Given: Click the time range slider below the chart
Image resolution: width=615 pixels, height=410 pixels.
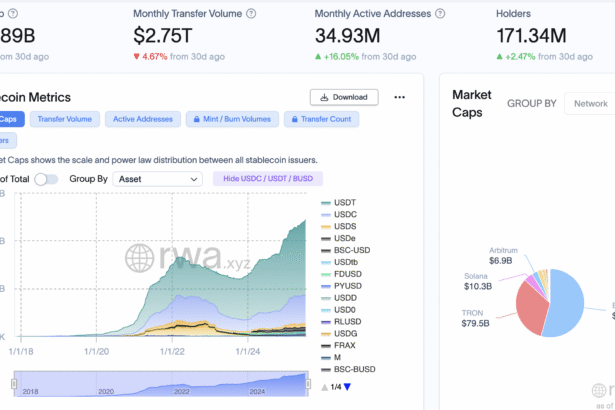Looking at the screenshot, I should [161, 381].
